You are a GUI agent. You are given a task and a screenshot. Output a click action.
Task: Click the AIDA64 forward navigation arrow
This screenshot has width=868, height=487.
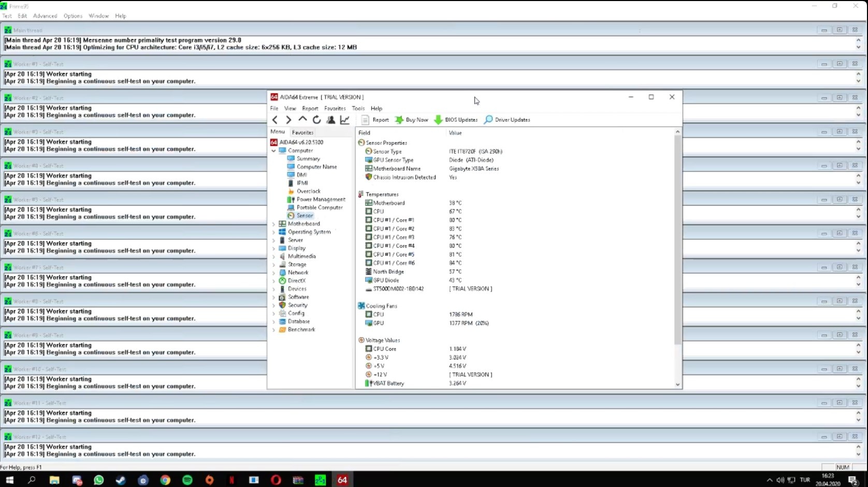click(288, 120)
